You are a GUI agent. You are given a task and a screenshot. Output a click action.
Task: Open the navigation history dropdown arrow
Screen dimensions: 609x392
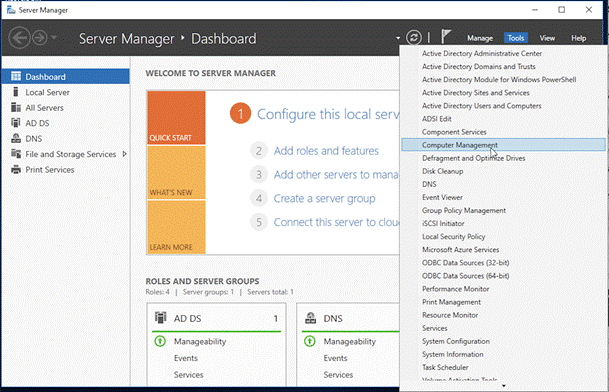[54, 37]
